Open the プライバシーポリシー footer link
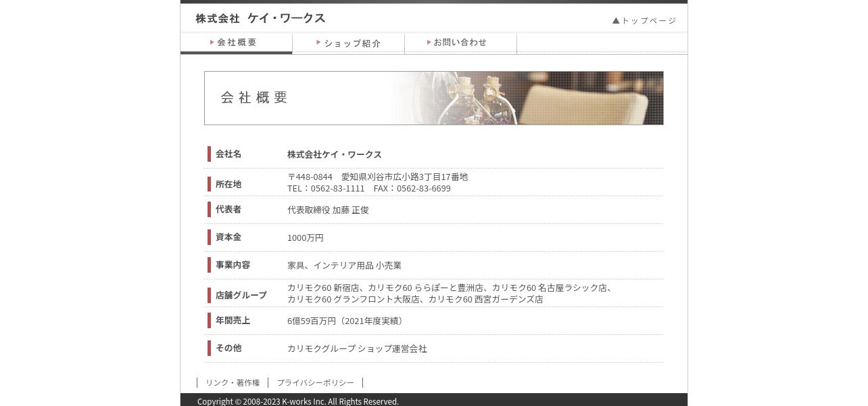 [315, 382]
